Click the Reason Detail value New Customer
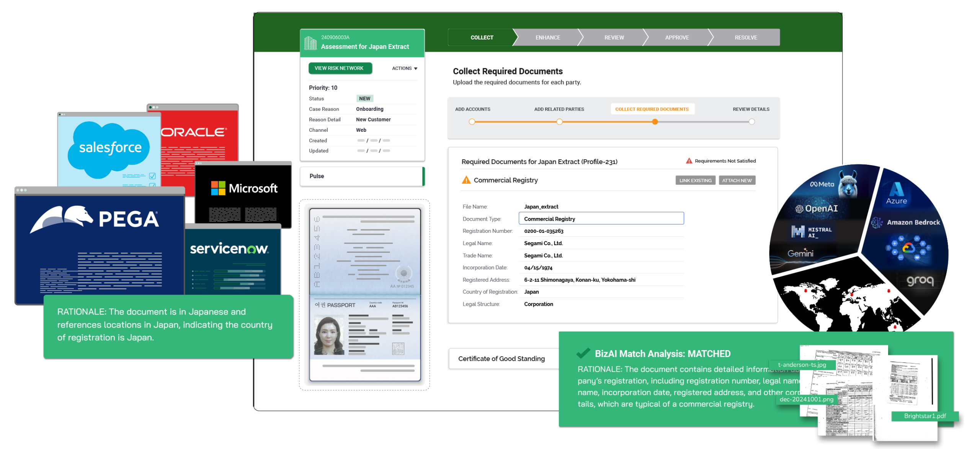 pyautogui.click(x=373, y=120)
